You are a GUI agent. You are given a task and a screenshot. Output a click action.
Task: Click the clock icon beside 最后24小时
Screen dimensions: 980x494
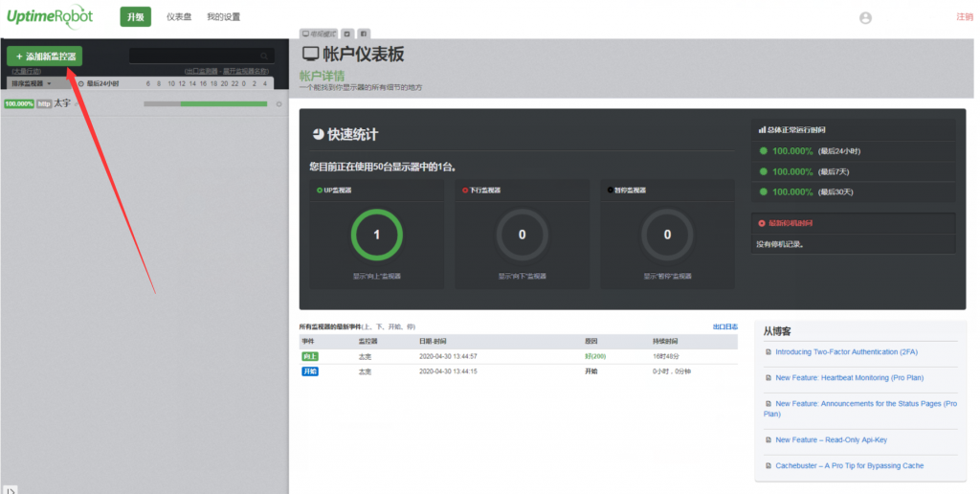(80, 83)
